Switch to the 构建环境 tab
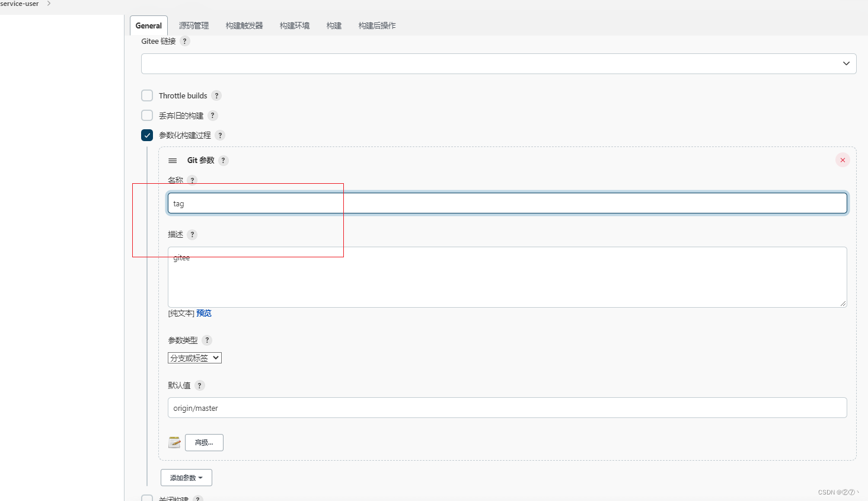 tap(295, 25)
